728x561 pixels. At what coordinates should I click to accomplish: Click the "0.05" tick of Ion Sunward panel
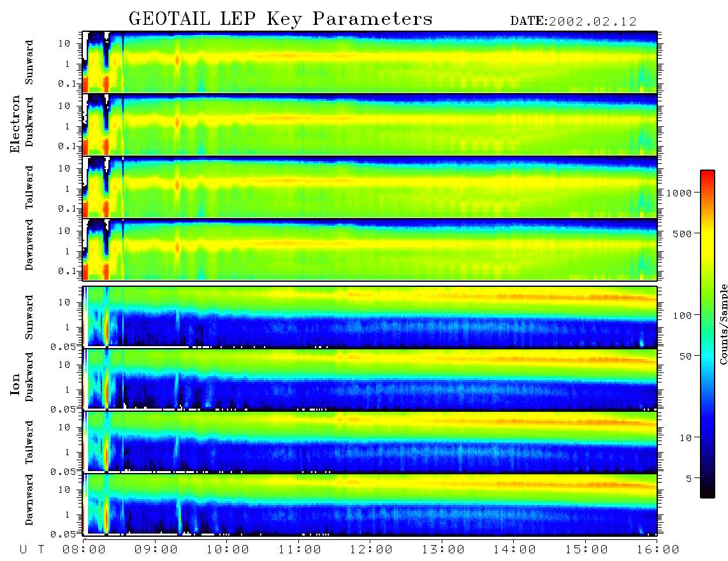tap(62, 347)
